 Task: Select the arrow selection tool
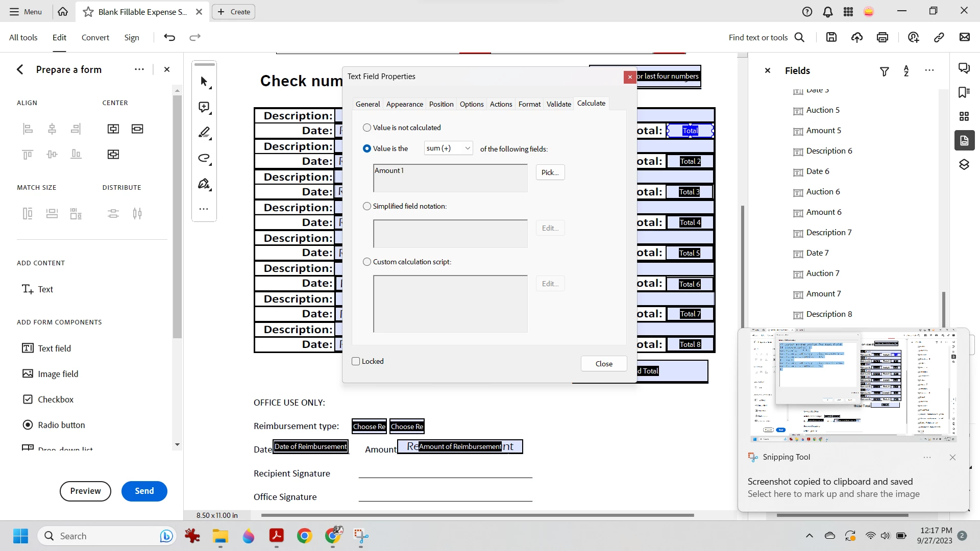pyautogui.click(x=204, y=82)
